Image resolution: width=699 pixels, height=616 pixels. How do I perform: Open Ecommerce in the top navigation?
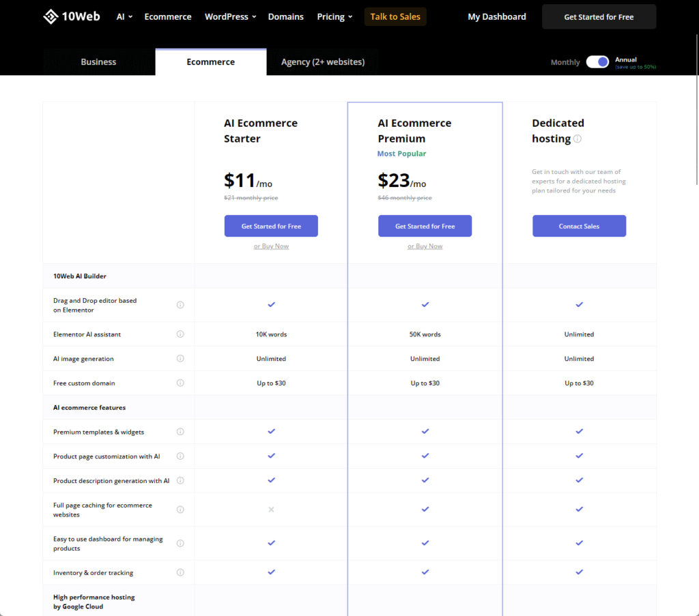(168, 17)
